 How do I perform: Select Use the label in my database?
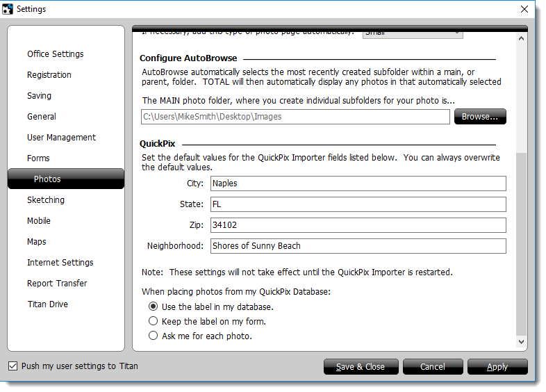click(154, 307)
